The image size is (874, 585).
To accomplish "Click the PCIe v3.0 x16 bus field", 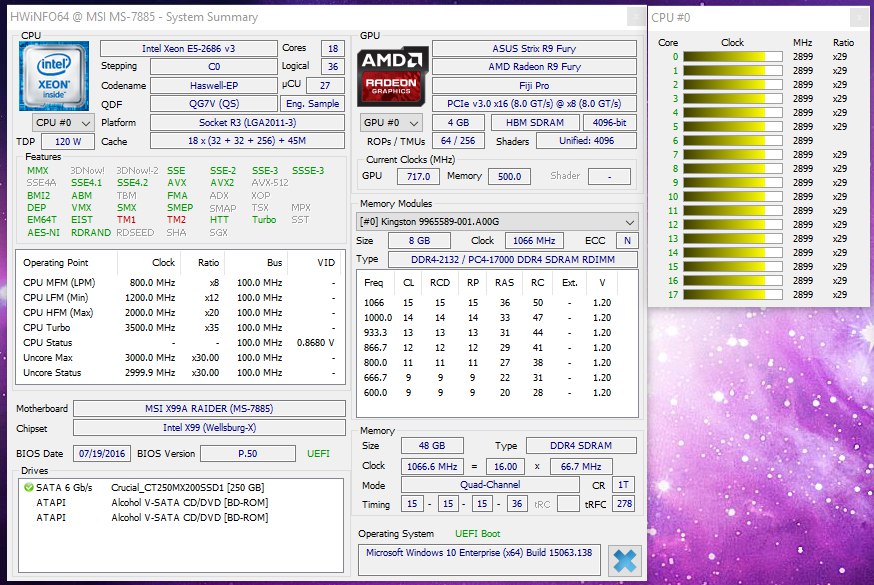I will click(x=534, y=104).
